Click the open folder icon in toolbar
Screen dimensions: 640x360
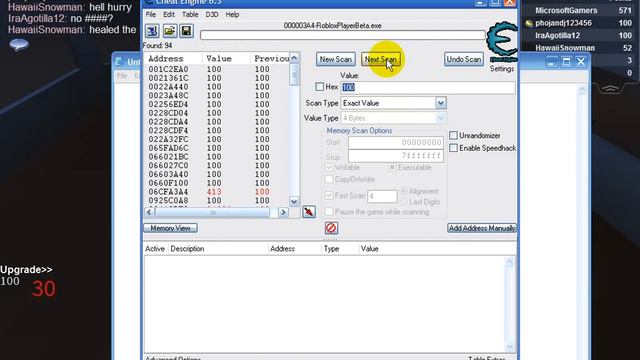(170, 31)
